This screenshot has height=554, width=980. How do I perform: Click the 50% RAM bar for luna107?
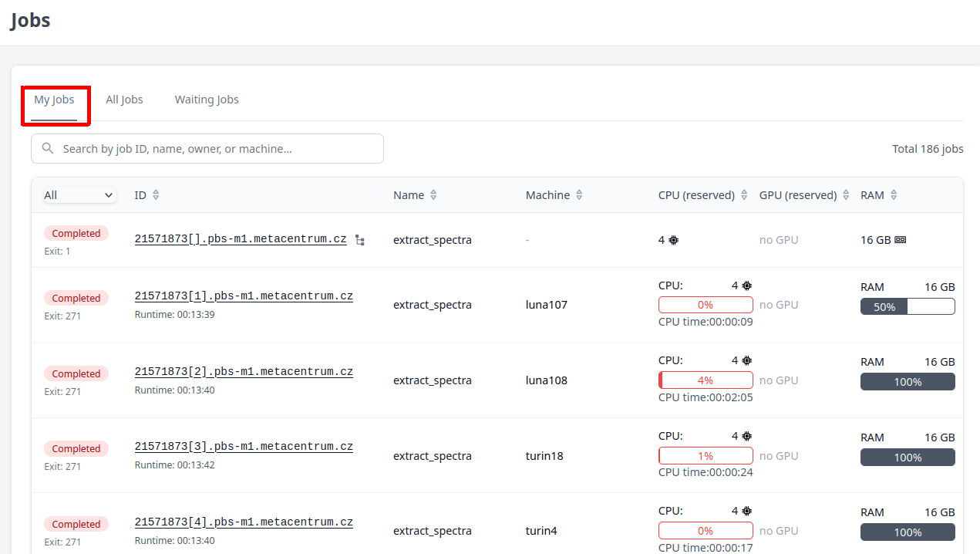pyautogui.click(x=908, y=307)
